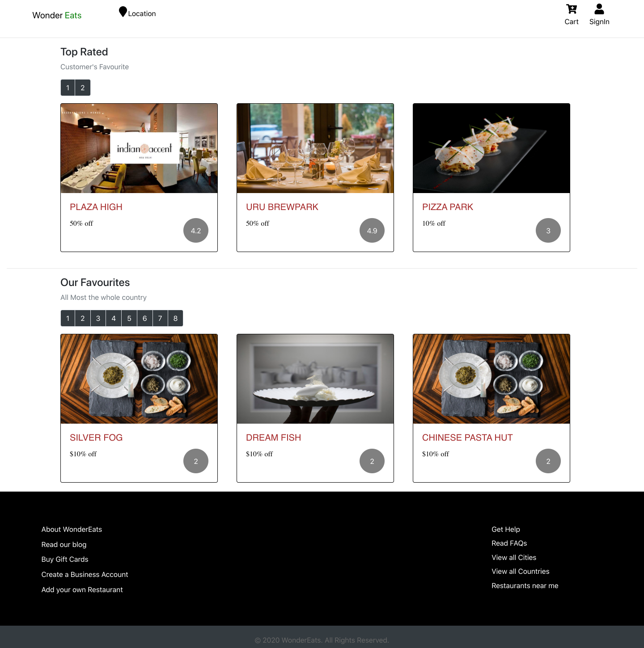Open the shopping cart icon
Image resolution: width=644 pixels, height=648 pixels.
[571, 9]
